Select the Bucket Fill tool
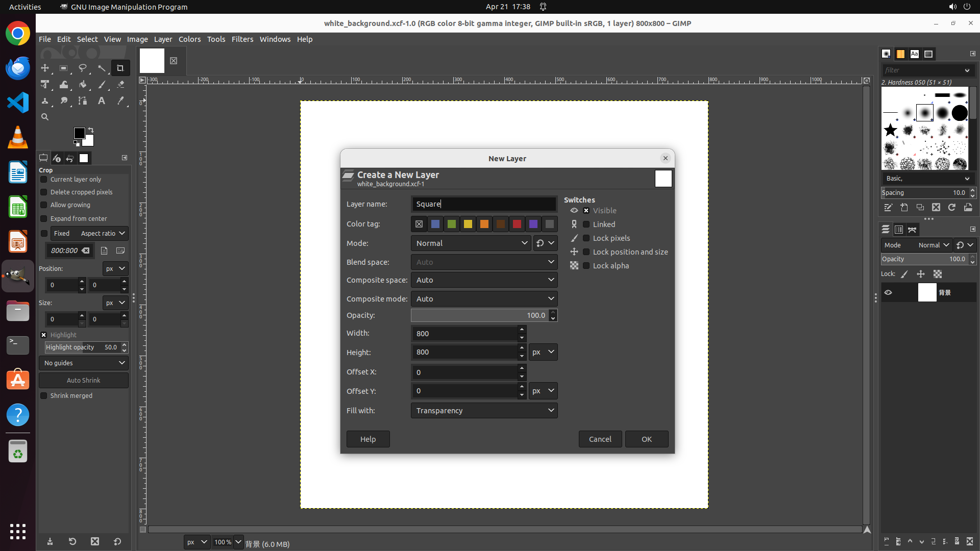This screenshot has width=980, height=551. (x=83, y=85)
